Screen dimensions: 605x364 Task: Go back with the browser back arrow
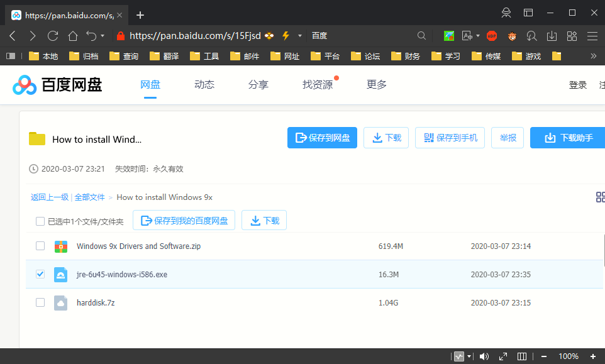point(13,36)
